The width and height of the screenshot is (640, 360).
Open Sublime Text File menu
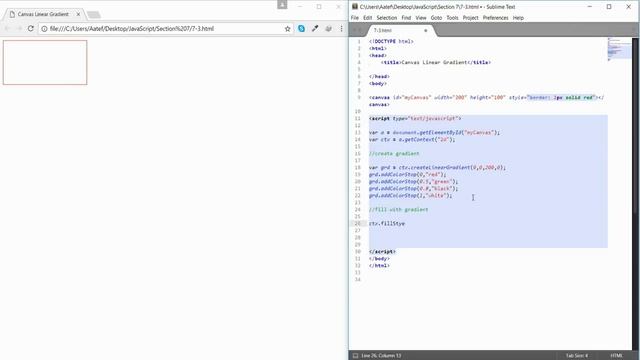point(354,18)
